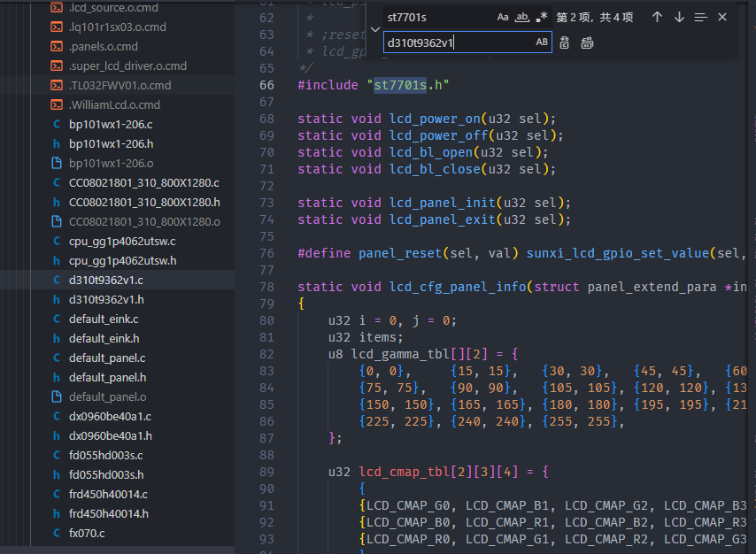Toggle Match Case in find box
The width and height of the screenshot is (756, 554).
pyautogui.click(x=503, y=17)
